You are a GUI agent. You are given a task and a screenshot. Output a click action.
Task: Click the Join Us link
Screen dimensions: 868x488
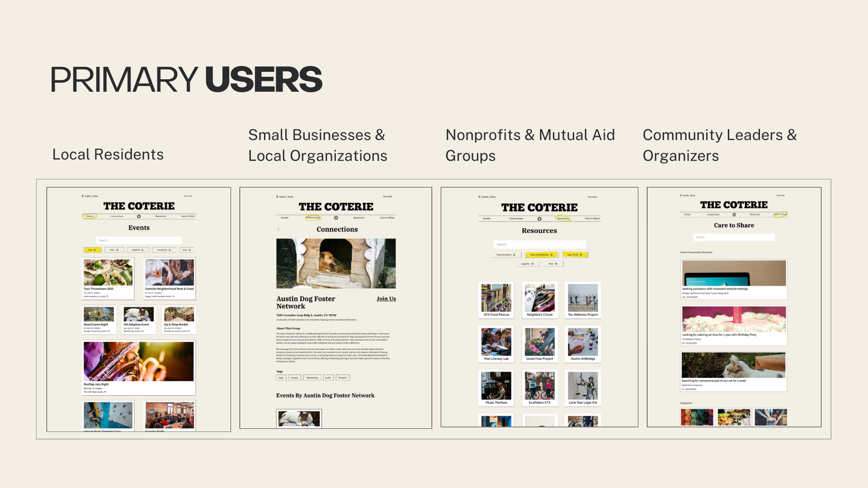click(x=386, y=299)
